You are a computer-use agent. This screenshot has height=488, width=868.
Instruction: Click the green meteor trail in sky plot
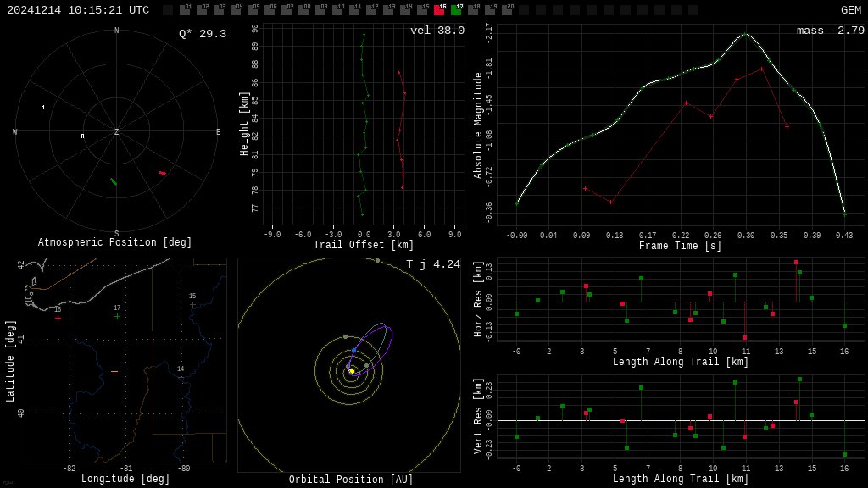coord(114,181)
